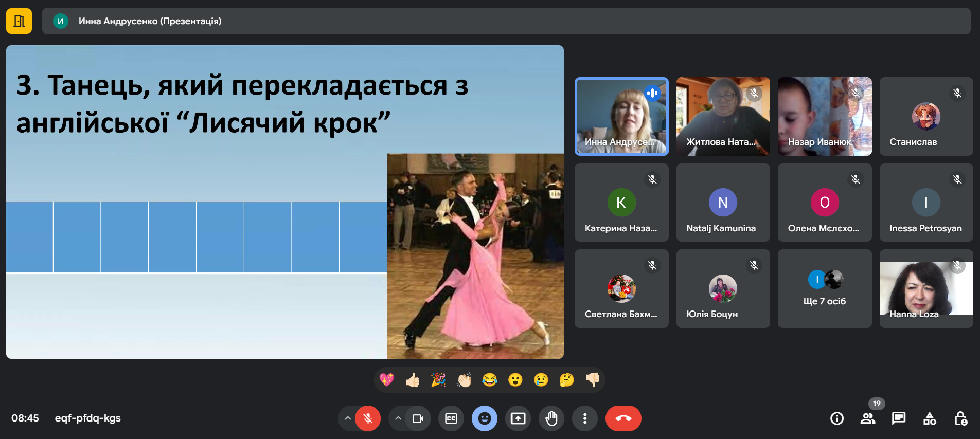
Task: Open the meeting details info icon
Action: [x=837, y=418]
